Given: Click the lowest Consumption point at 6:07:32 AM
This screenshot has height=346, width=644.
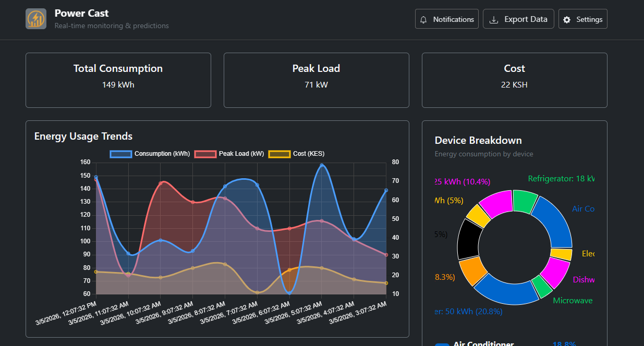Looking at the screenshot, I should (289, 293).
